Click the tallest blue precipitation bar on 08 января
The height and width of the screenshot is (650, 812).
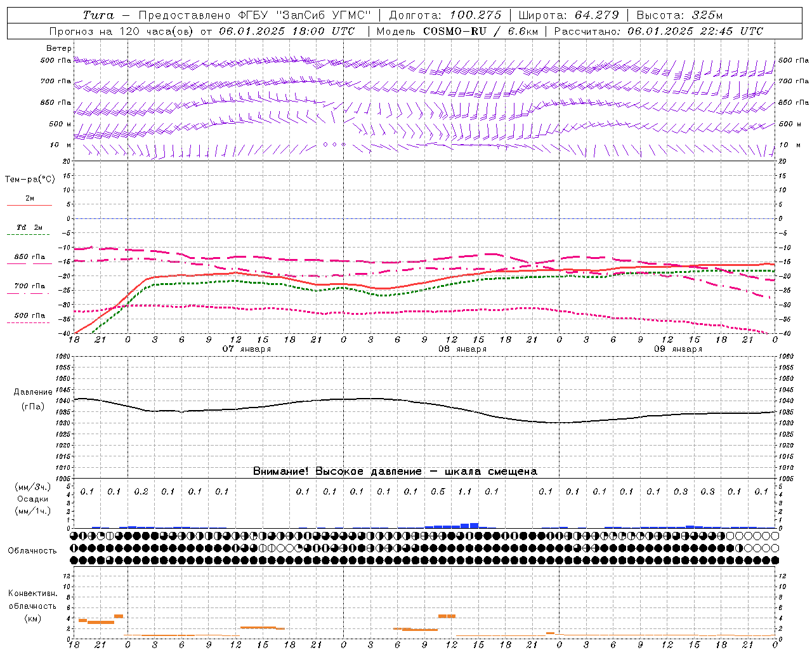(474, 526)
